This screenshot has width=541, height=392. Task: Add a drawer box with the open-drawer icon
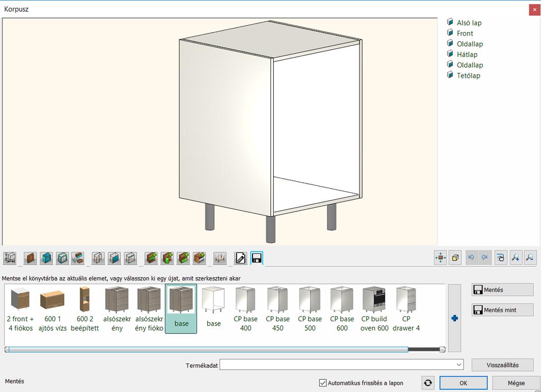click(199, 258)
